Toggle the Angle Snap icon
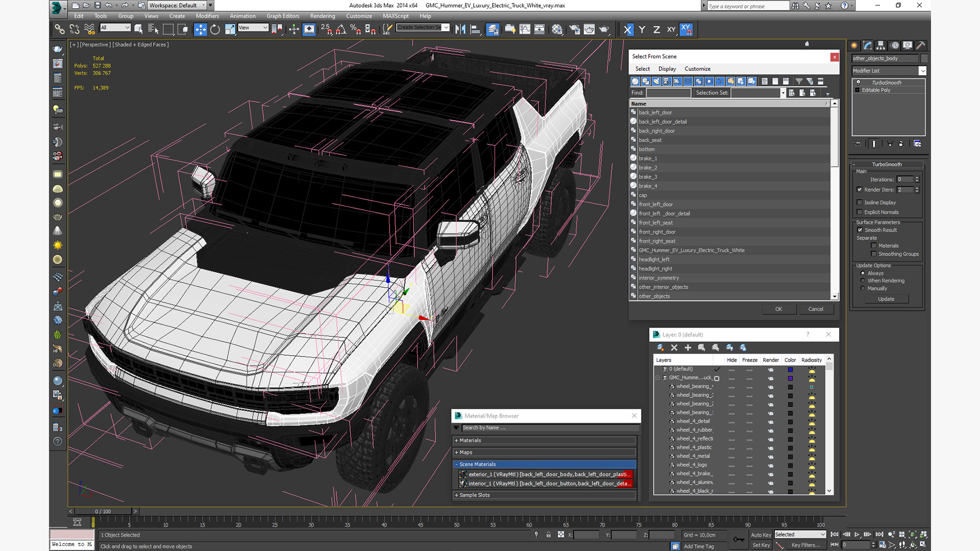The width and height of the screenshot is (980, 551). [x=341, y=30]
